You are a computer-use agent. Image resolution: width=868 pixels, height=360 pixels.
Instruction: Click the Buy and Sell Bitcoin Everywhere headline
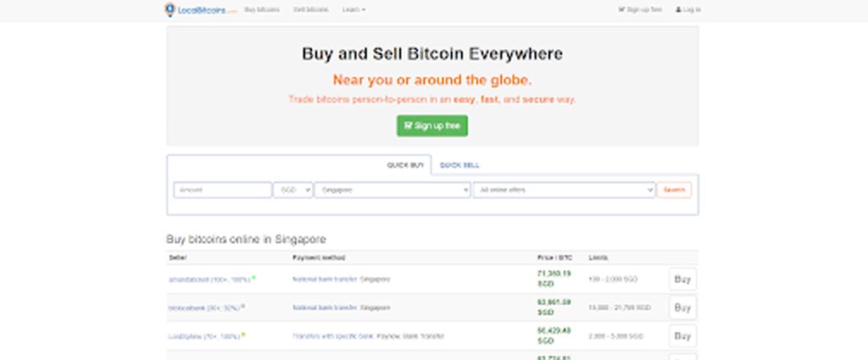pyautogui.click(x=432, y=53)
